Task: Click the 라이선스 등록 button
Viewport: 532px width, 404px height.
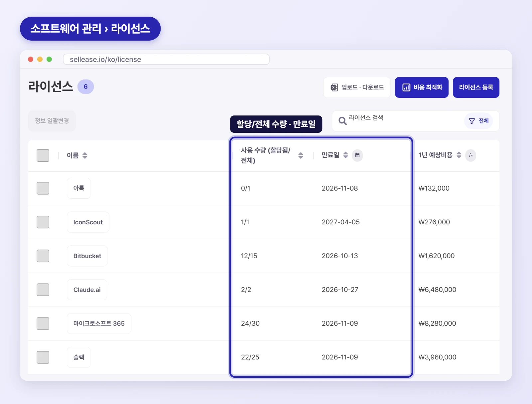Action: tap(476, 88)
